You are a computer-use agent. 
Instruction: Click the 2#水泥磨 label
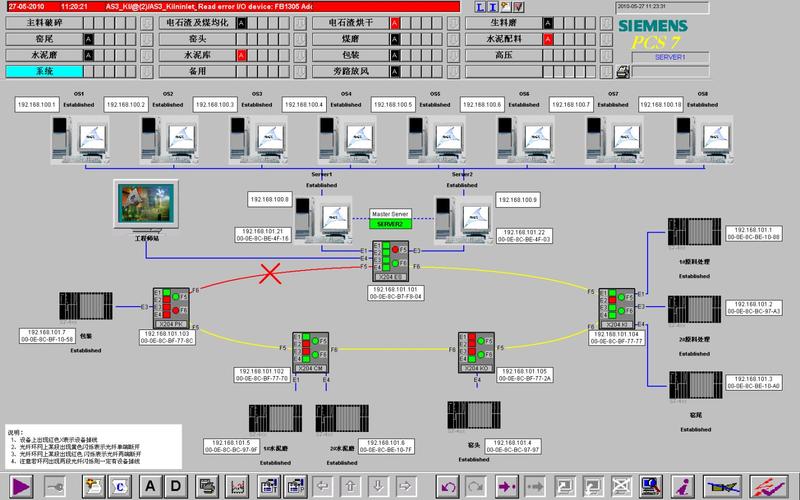(x=342, y=448)
